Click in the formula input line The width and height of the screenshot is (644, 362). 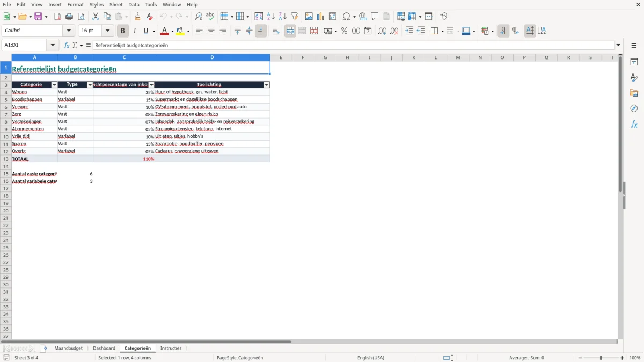click(353, 45)
